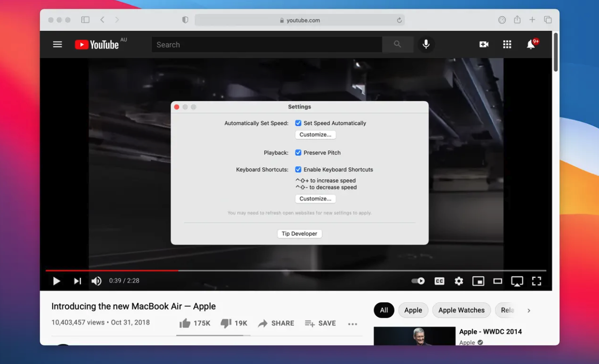Show the tab overview icon
The width and height of the screenshot is (599, 364).
(x=548, y=20)
